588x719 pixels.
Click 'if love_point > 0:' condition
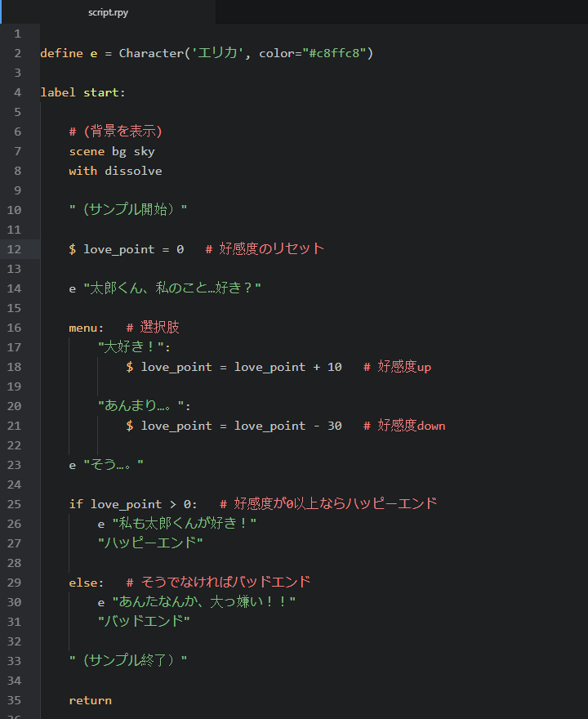[x=133, y=504]
